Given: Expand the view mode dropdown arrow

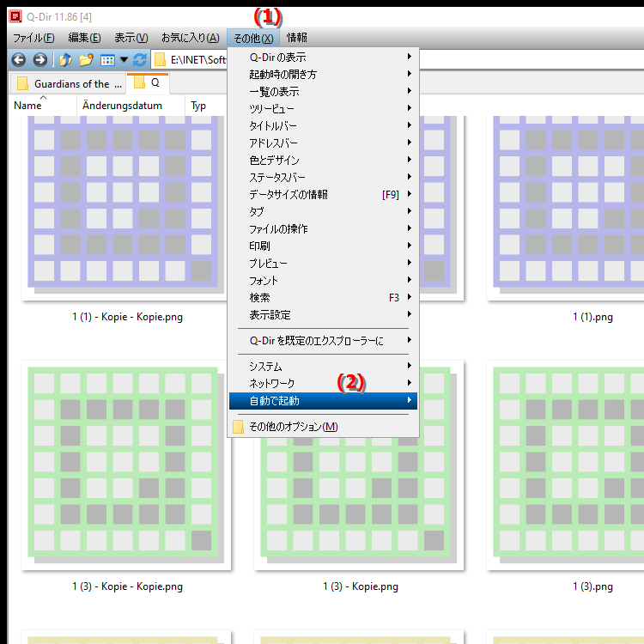Looking at the screenshot, I should (124, 60).
